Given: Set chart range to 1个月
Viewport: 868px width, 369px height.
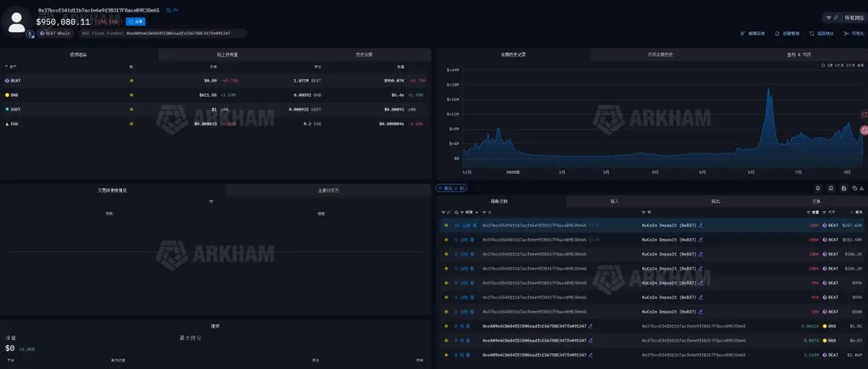Looking at the screenshot, I should (840, 65).
